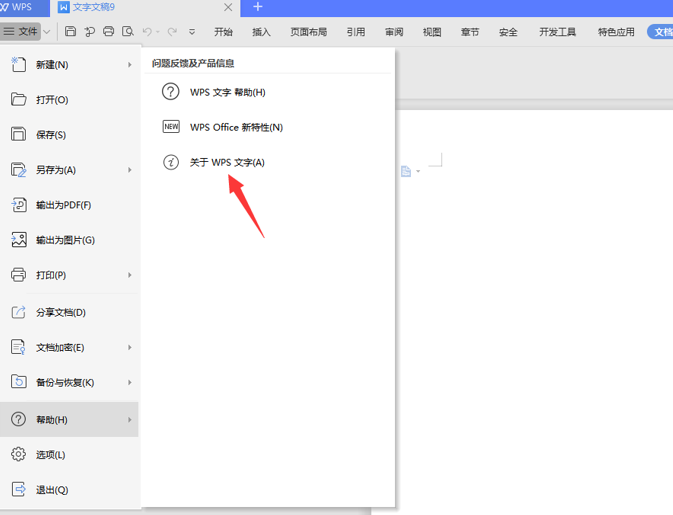Viewport: 673px width, 515px height.
Task: Click the 文件 menu button
Action: tap(21, 32)
